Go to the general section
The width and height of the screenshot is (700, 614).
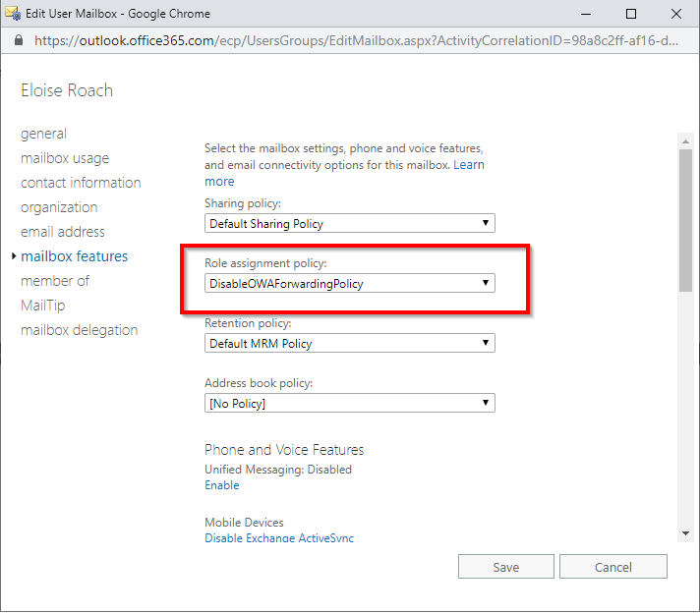44,134
